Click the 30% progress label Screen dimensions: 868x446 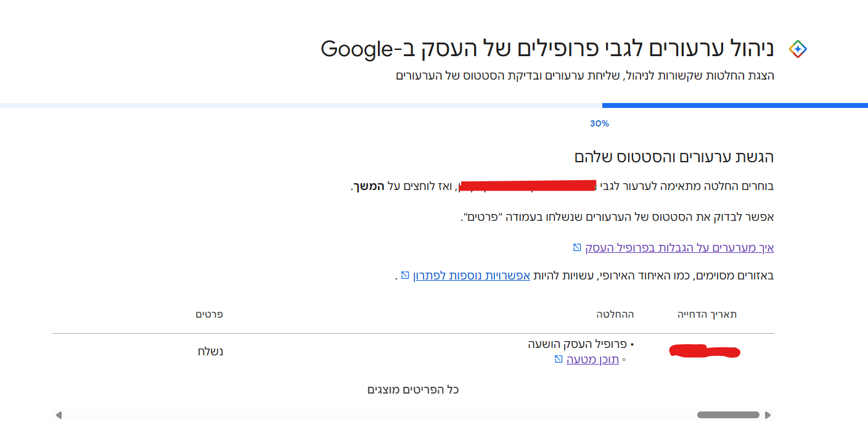pyautogui.click(x=600, y=123)
